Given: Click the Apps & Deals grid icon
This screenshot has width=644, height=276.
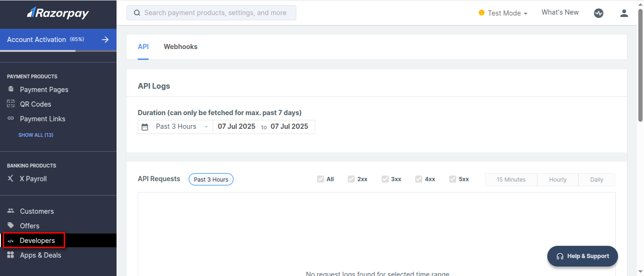Looking at the screenshot, I should coord(11,255).
